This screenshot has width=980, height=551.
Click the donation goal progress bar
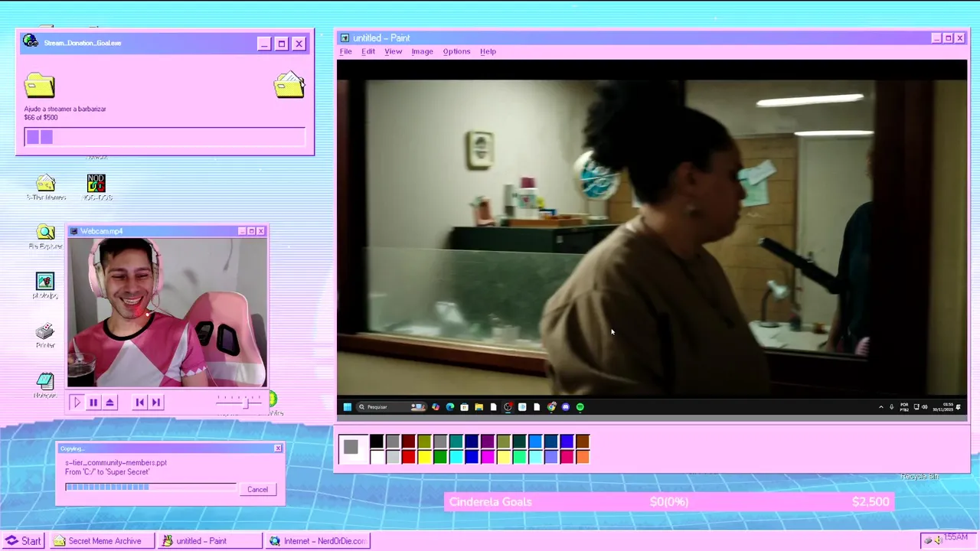[165, 137]
